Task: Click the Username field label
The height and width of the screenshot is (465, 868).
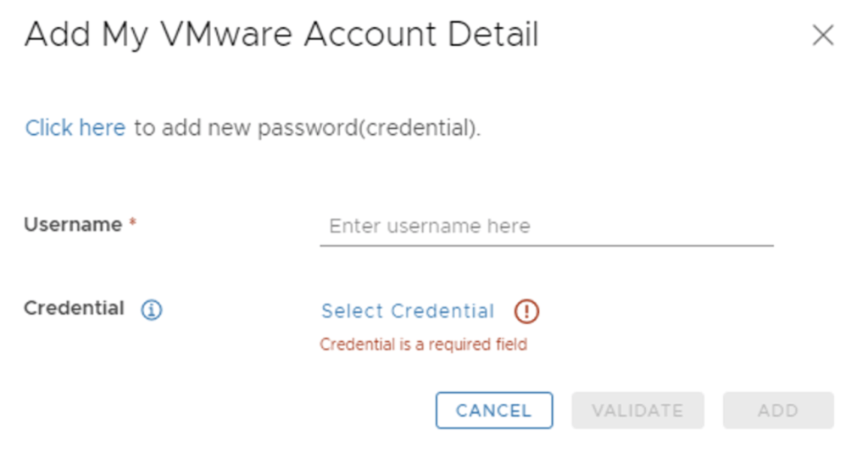Action: click(73, 225)
